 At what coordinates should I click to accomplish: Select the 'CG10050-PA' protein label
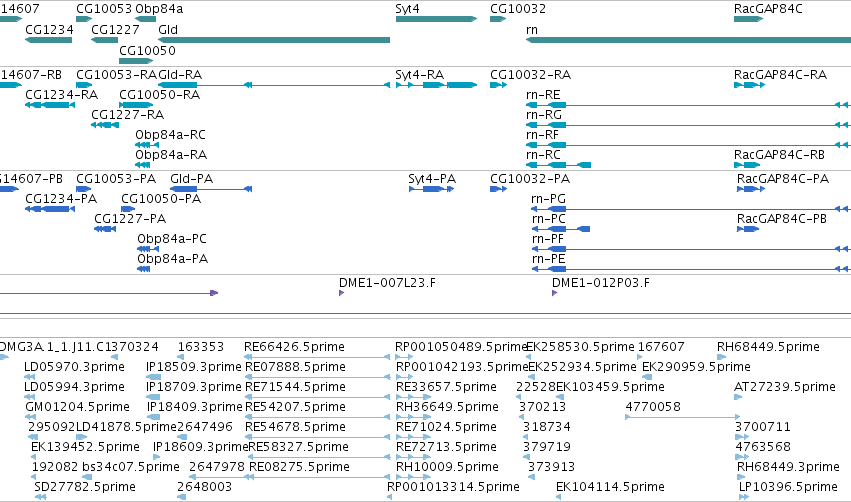pos(161,199)
